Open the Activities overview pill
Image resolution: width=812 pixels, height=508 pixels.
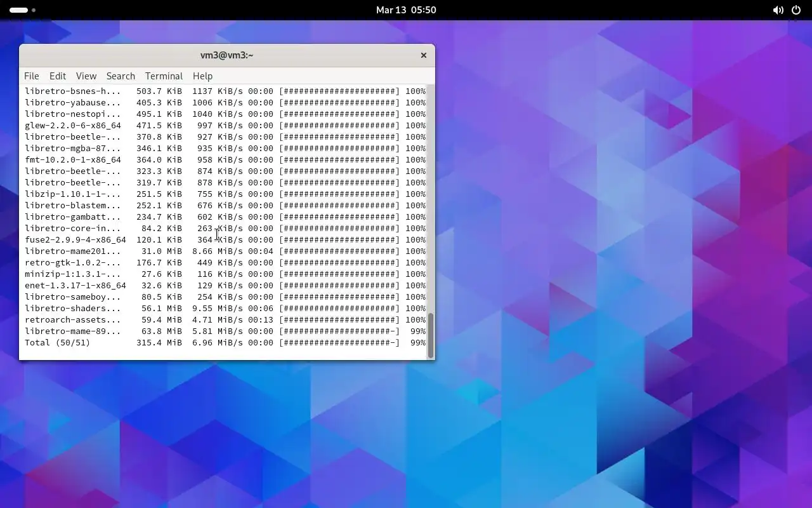pyautogui.click(x=23, y=10)
